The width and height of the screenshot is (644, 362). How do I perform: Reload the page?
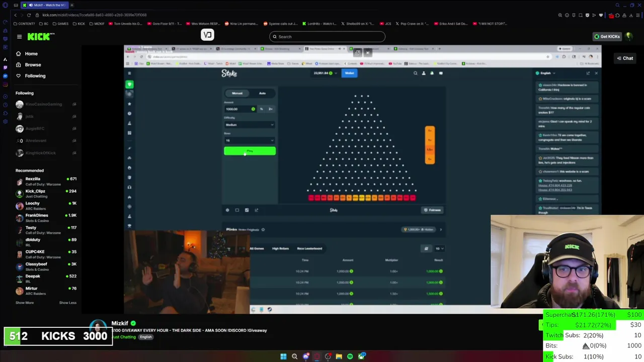click(x=29, y=15)
